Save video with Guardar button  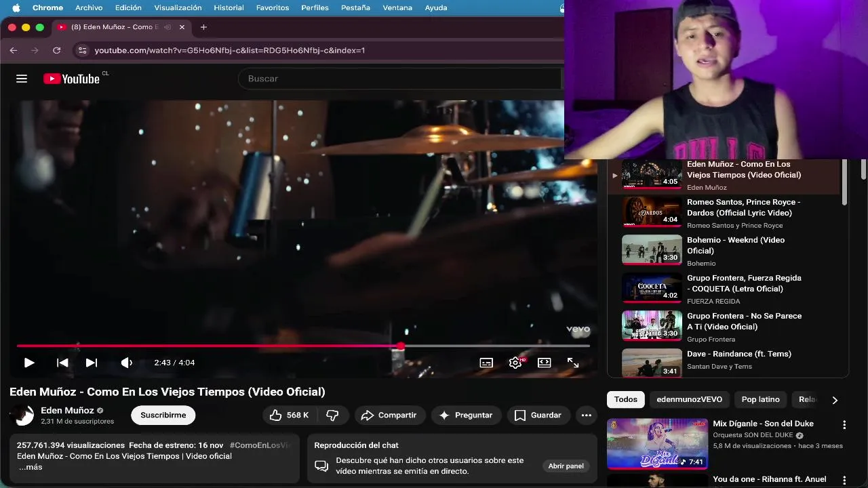coord(538,415)
